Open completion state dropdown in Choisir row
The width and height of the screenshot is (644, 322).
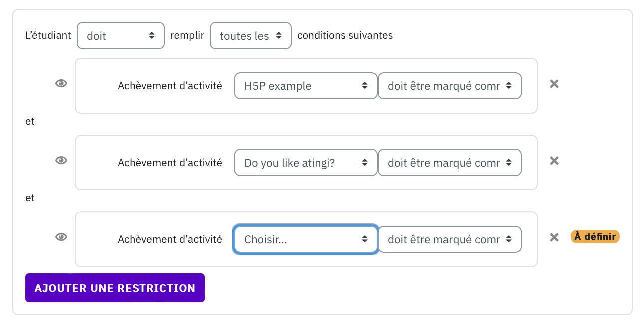pos(450,239)
